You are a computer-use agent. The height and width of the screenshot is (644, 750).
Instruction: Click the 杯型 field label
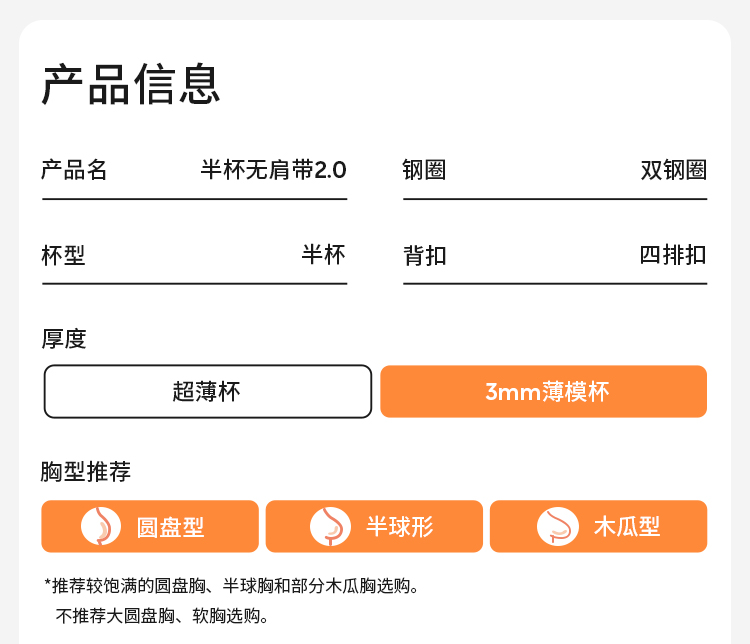[x=63, y=256]
